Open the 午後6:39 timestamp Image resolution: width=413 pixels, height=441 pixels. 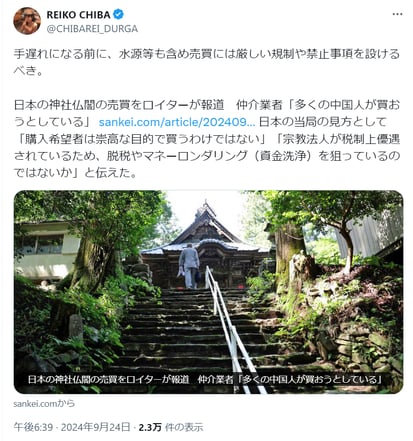(x=33, y=427)
